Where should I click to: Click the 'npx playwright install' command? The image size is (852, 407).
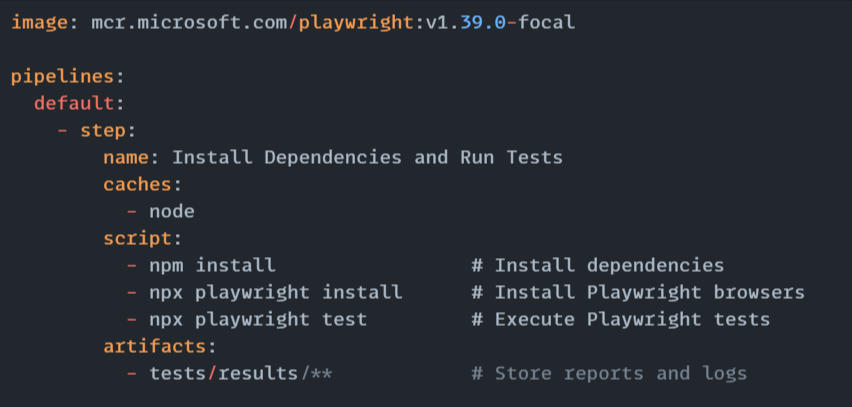[275, 292]
